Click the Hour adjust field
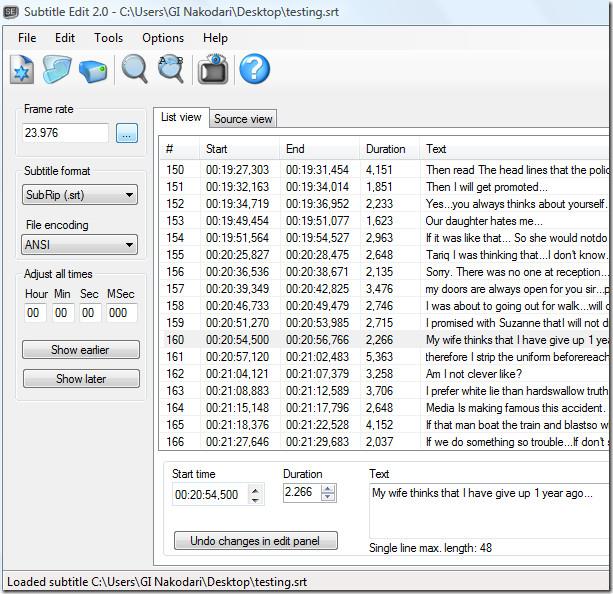Image resolution: width=613 pixels, height=594 pixels. (x=34, y=313)
